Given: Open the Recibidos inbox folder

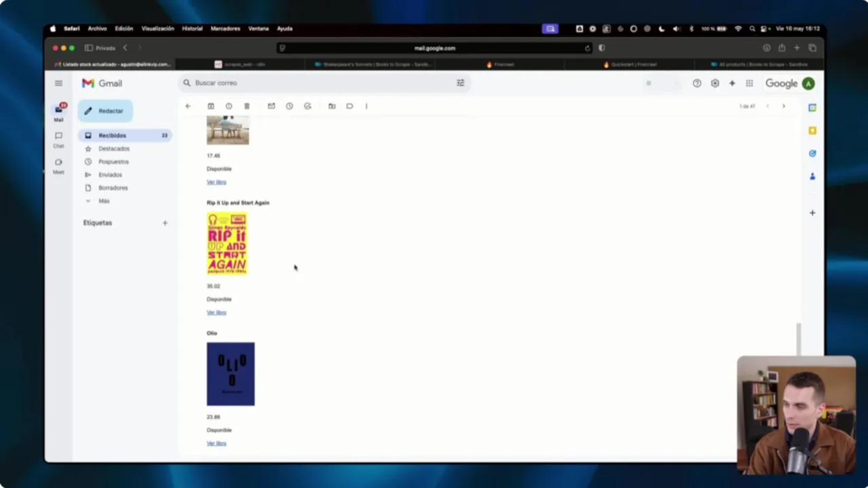Looking at the screenshot, I should point(125,136).
